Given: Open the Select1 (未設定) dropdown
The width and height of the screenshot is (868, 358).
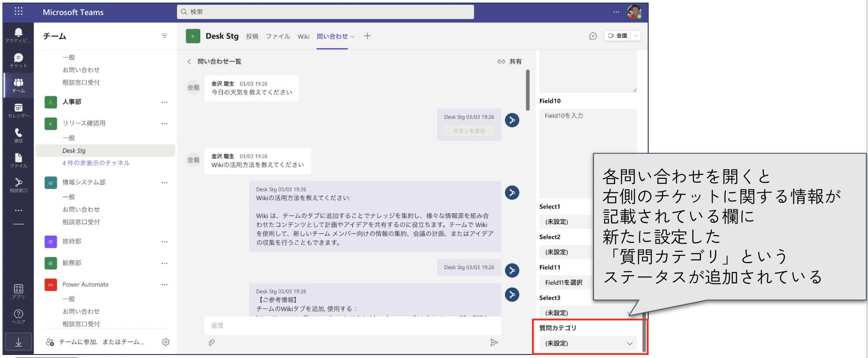Looking at the screenshot, I should [566, 221].
